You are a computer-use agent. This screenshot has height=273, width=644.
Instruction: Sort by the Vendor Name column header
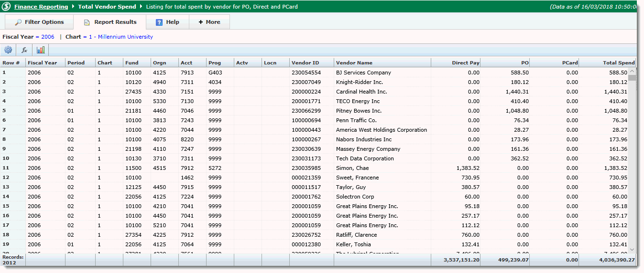354,63
